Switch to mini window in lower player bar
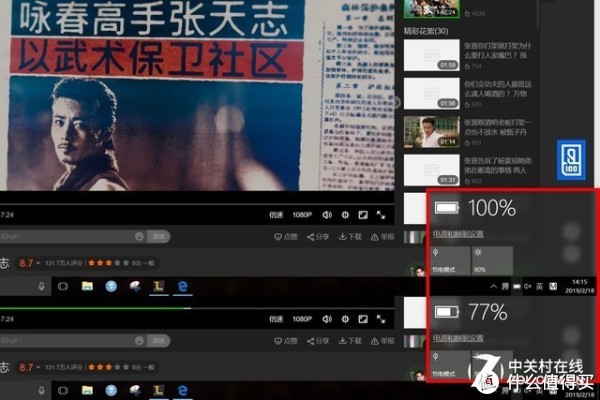This screenshot has width=600, height=400. pyautogui.click(x=363, y=319)
